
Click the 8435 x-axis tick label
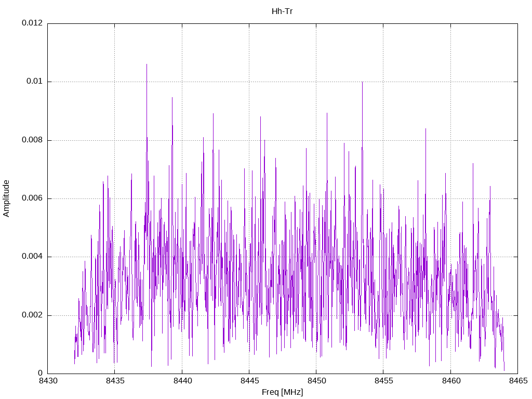click(x=115, y=381)
